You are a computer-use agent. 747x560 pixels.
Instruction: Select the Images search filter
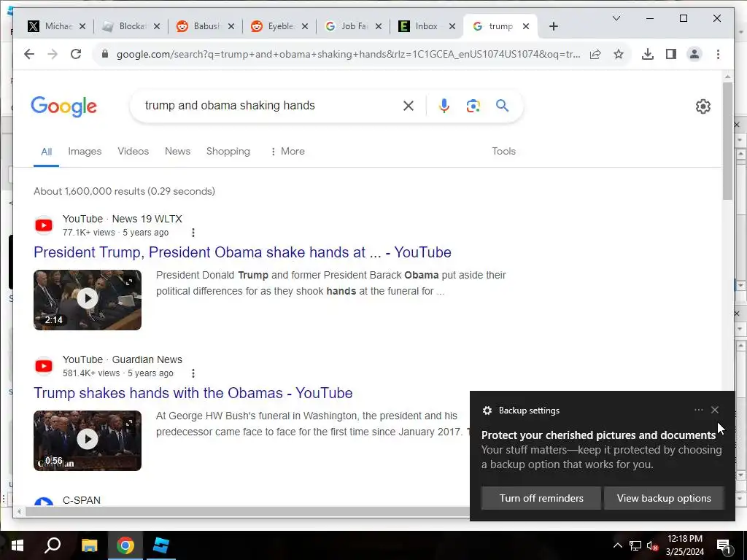point(85,152)
